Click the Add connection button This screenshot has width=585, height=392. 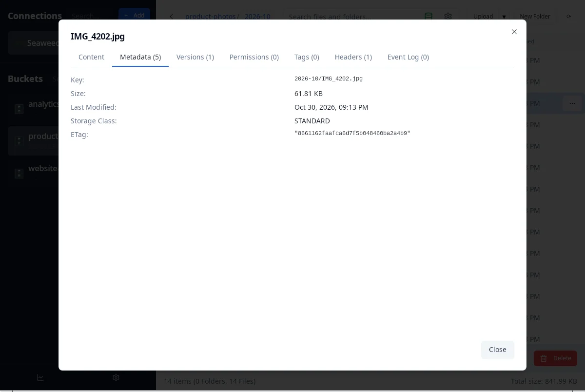tap(135, 16)
